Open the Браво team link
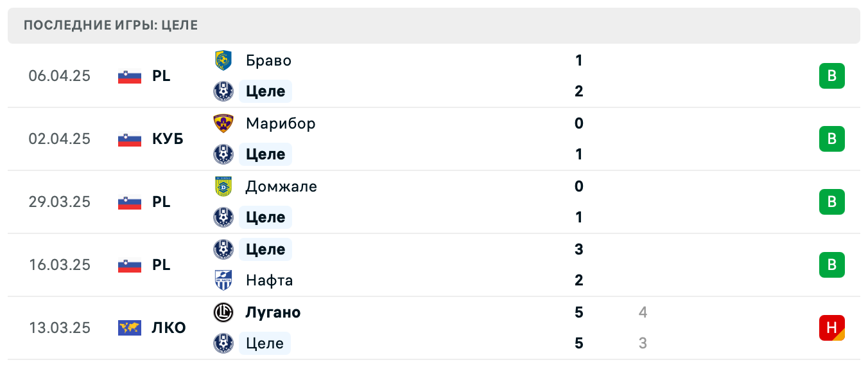The image size is (868, 369). pyautogui.click(x=268, y=60)
